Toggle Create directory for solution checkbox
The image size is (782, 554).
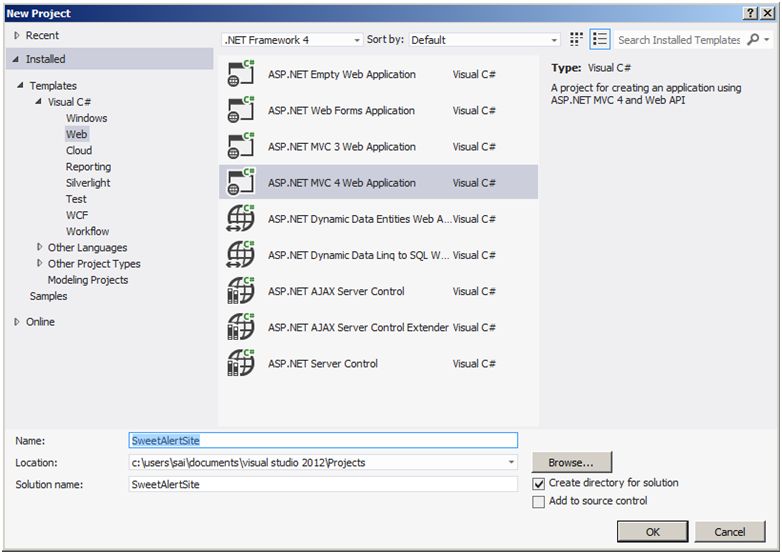[539, 483]
